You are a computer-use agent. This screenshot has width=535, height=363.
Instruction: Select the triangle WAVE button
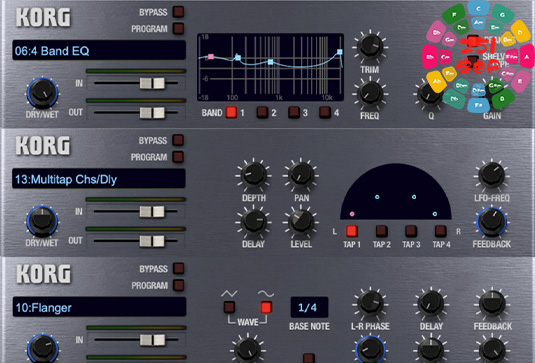point(229,307)
